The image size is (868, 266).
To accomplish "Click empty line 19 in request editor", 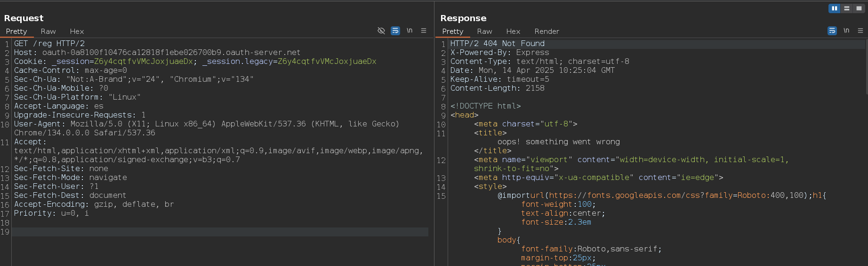I will 188,232.
